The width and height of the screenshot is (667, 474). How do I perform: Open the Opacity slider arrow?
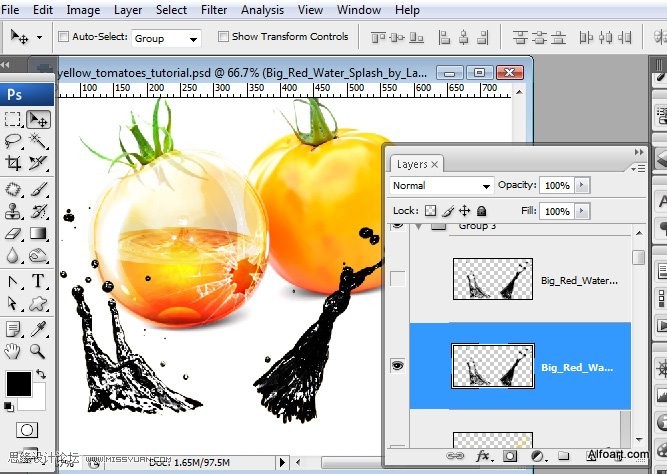[x=581, y=186]
